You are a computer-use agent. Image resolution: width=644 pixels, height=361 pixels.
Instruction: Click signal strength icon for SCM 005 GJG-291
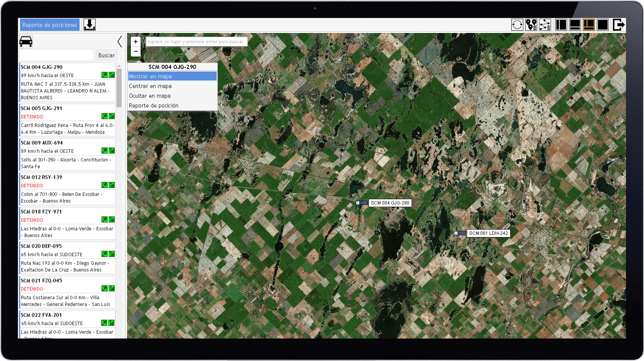pyautogui.click(x=112, y=116)
